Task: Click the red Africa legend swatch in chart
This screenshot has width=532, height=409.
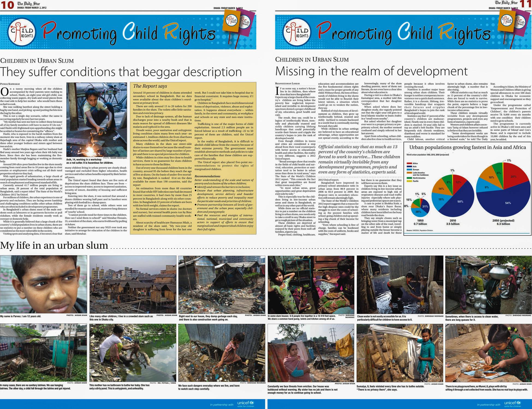Action: (x=409, y=163)
